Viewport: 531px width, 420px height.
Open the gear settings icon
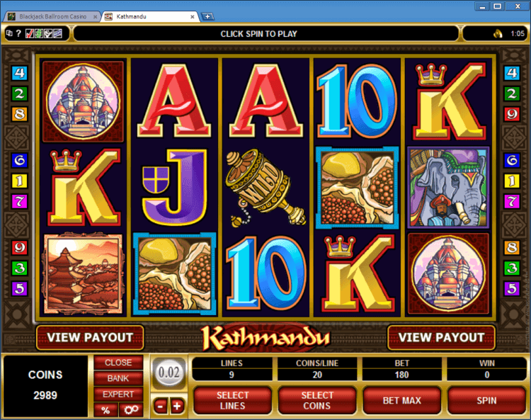coord(131,410)
